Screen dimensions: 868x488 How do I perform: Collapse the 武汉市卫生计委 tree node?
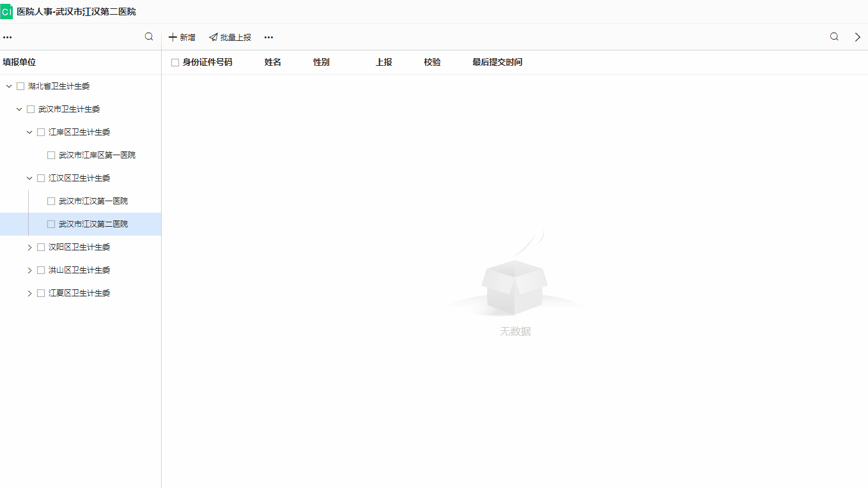coord(19,109)
